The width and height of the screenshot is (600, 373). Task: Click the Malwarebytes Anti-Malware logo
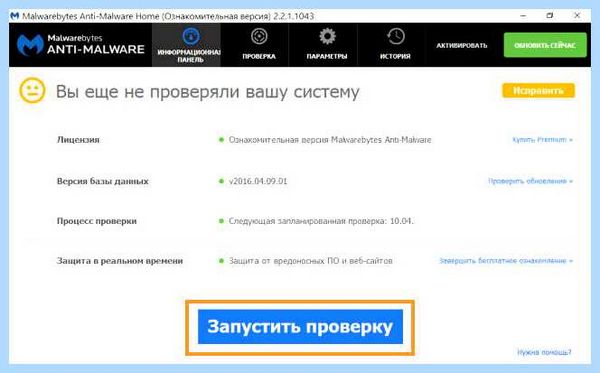coord(81,45)
